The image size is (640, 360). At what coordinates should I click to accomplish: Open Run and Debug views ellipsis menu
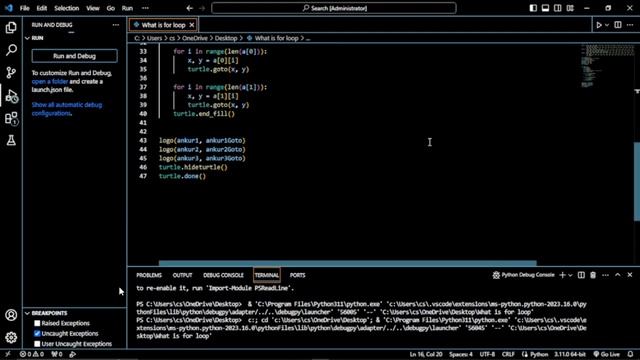tap(116, 25)
